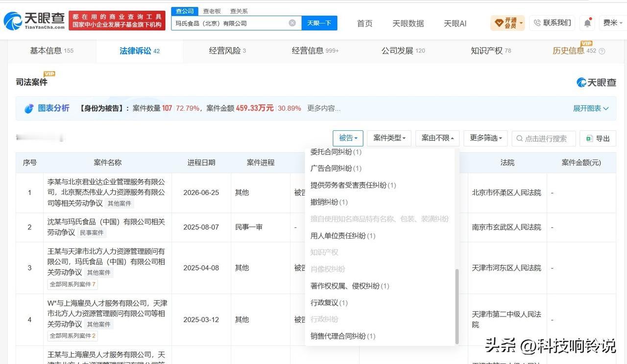627x364 pixels.
Task: Select 撤销纠纷 (1) option
Action: (x=329, y=202)
